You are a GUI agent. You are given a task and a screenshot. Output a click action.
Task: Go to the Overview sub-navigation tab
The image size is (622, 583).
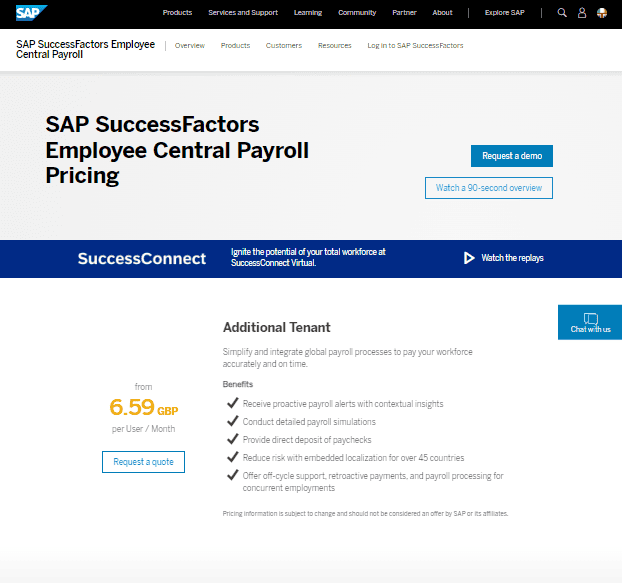(190, 46)
